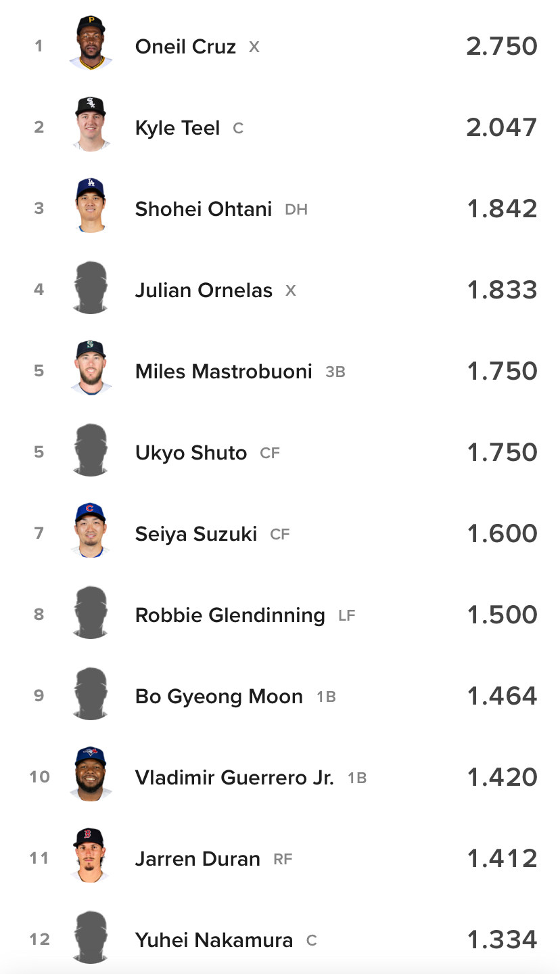Viewport: 560px width, 974px height.
Task: Click Vladimir Guerrero Jr.'s headshot photo
Action: (91, 774)
